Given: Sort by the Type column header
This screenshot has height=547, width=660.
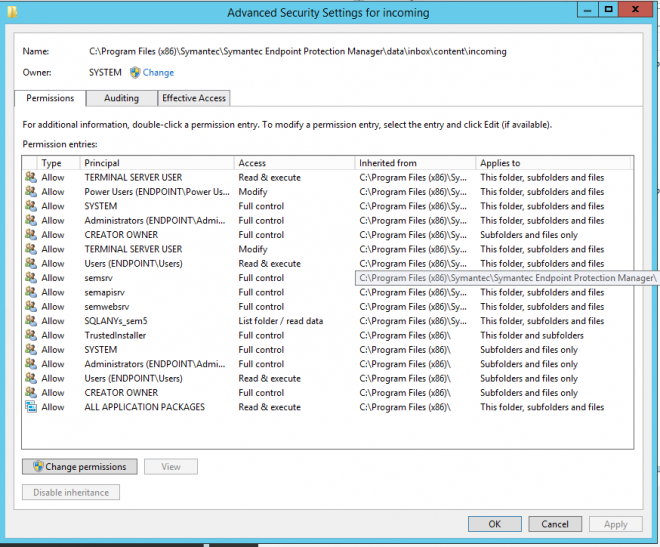Looking at the screenshot, I should pyautogui.click(x=59, y=163).
